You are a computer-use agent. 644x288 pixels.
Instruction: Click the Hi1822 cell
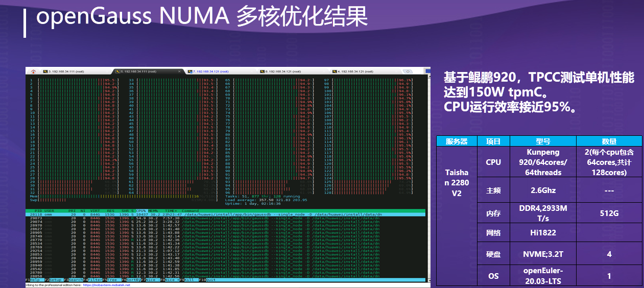(543, 232)
